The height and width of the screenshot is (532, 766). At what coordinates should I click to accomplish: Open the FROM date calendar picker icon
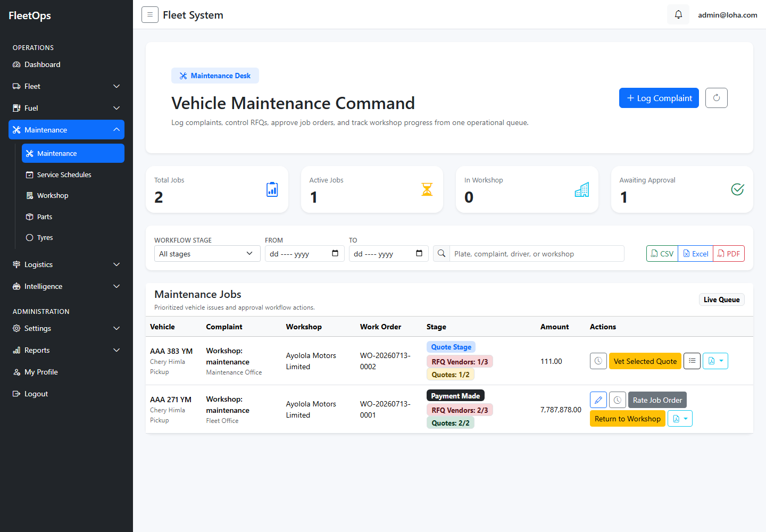(335, 253)
